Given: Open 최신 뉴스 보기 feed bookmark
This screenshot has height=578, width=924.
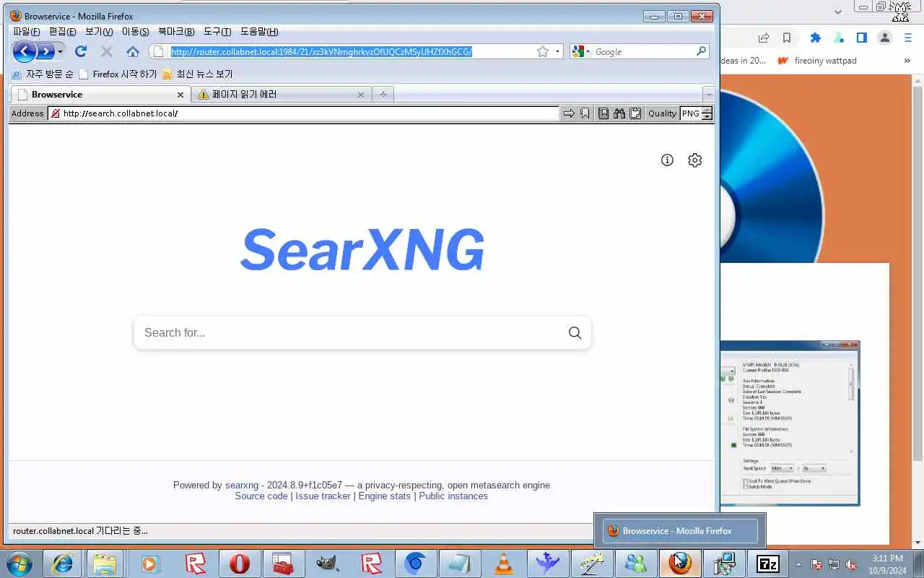Looking at the screenshot, I should [197, 74].
